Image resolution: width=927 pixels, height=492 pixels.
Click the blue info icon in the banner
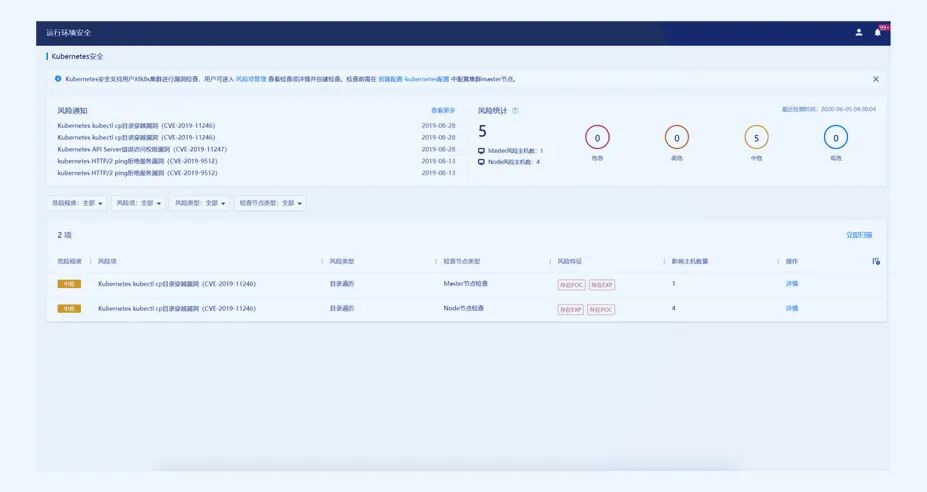[x=58, y=79]
